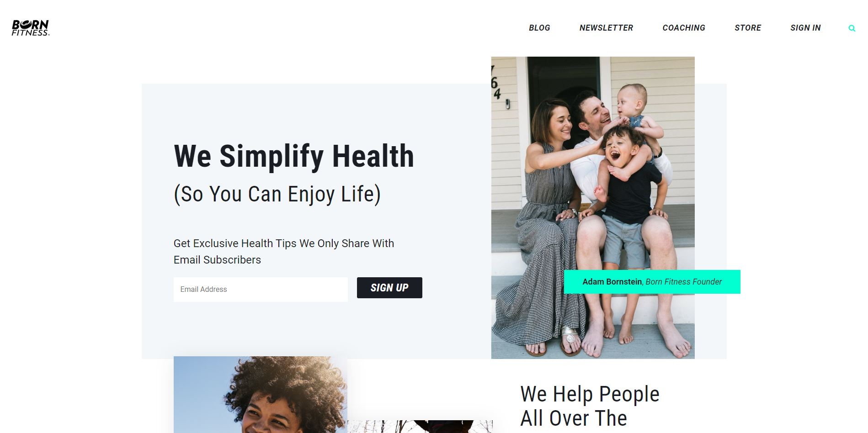This screenshot has height=433, width=868.
Task: Click the curly-haired woman photo
Action: point(261,395)
